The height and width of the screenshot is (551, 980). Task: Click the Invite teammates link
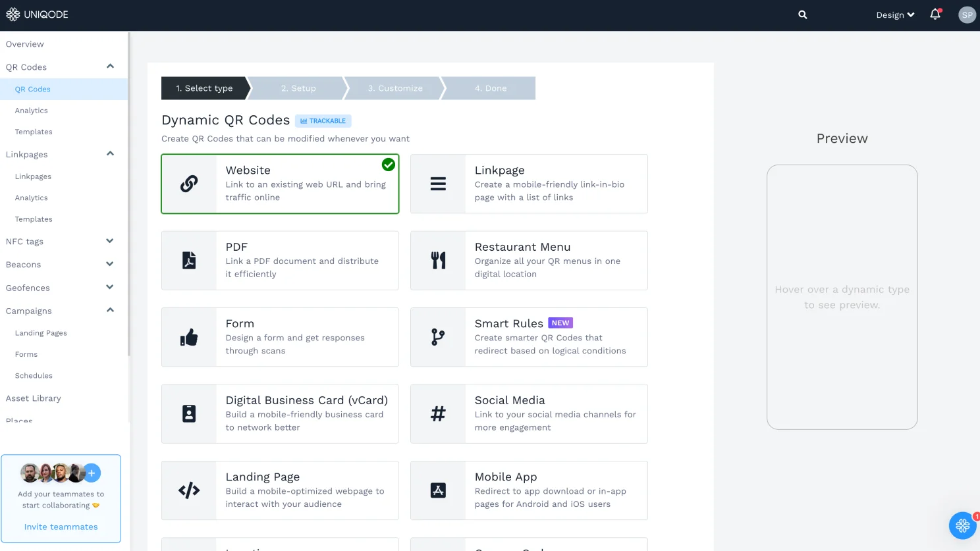[61, 527]
